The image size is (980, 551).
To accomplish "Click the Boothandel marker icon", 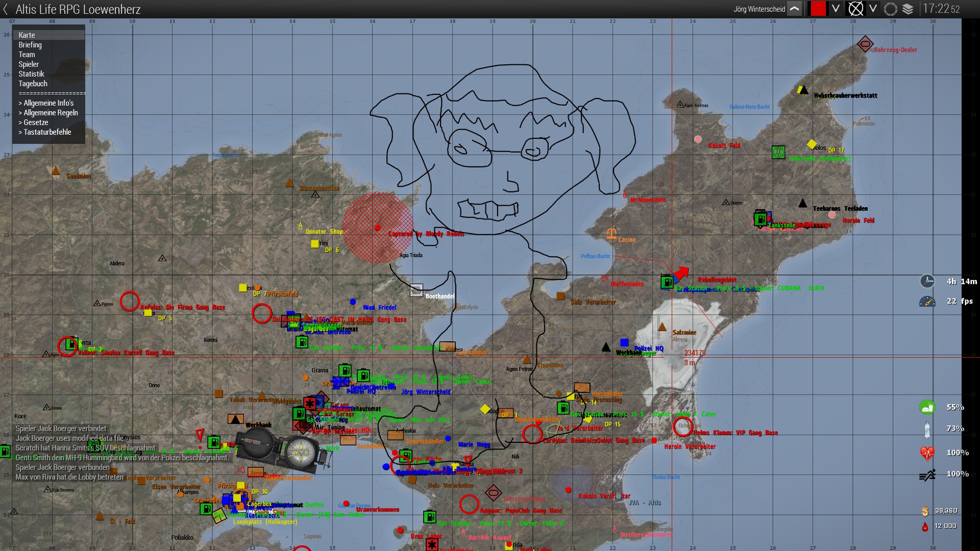I will (416, 290).
